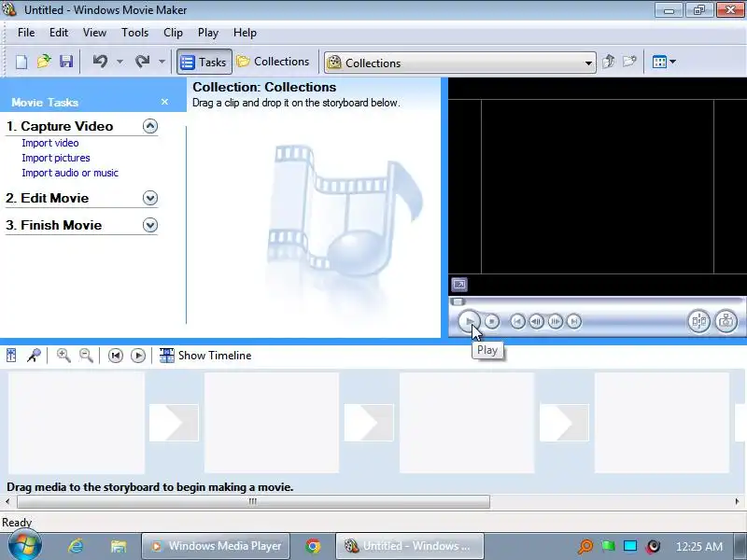Step to the previous frame
The width and height of the screenshot is (747, 560).
pos(536,321)
